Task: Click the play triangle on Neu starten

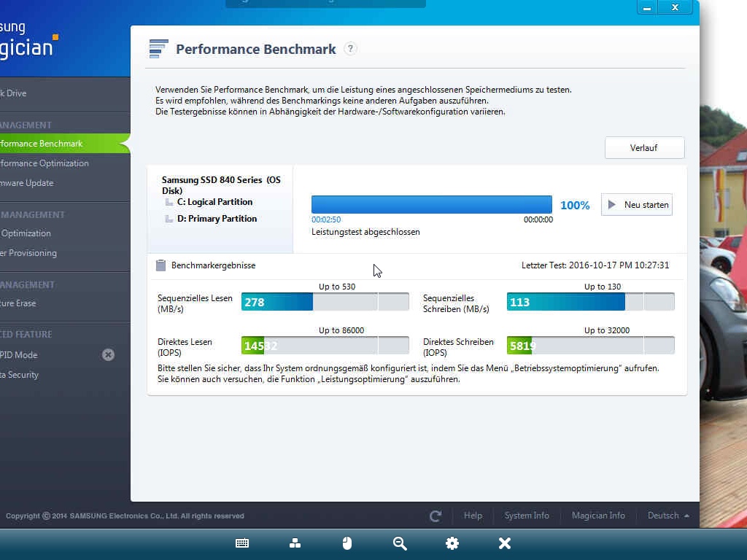Action: coord(612,205)
